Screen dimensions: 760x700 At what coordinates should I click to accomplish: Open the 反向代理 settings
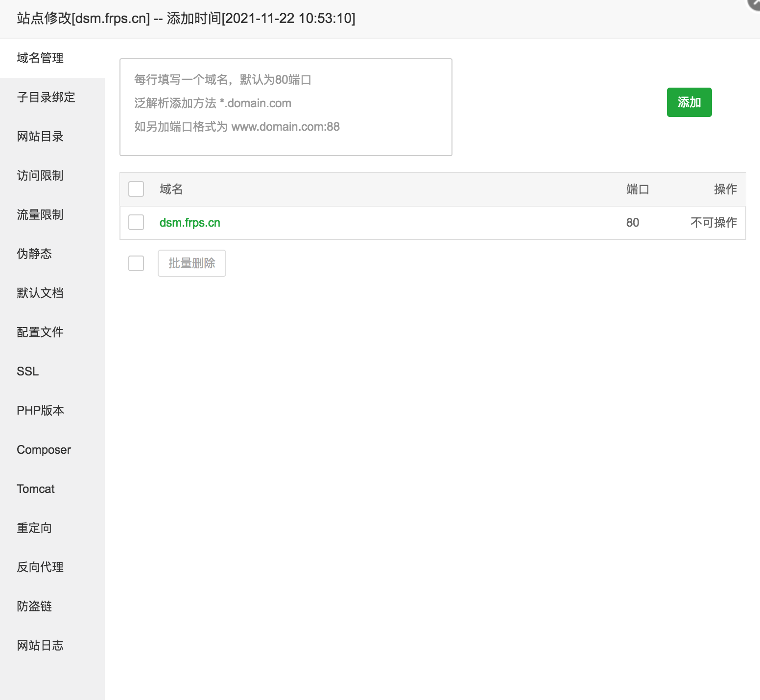pos(40,567)
